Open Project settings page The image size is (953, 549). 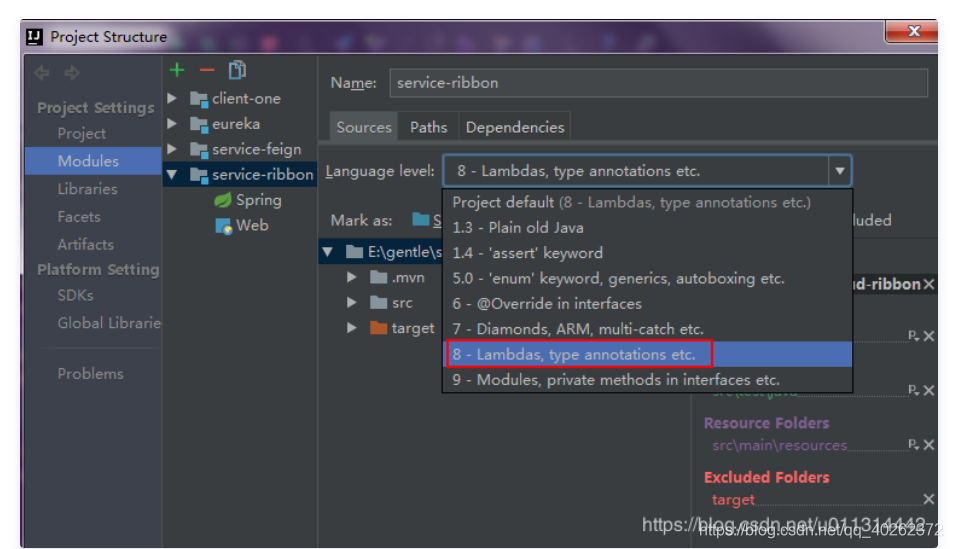[81, 134]
